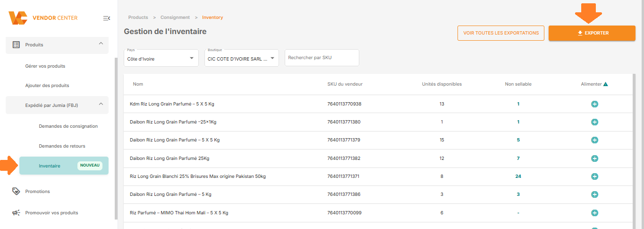Open the Boutique dropdown CIC COTE D'IVOIRE SARL
This screenshot has height=229, width=644.
pos(242,58)
